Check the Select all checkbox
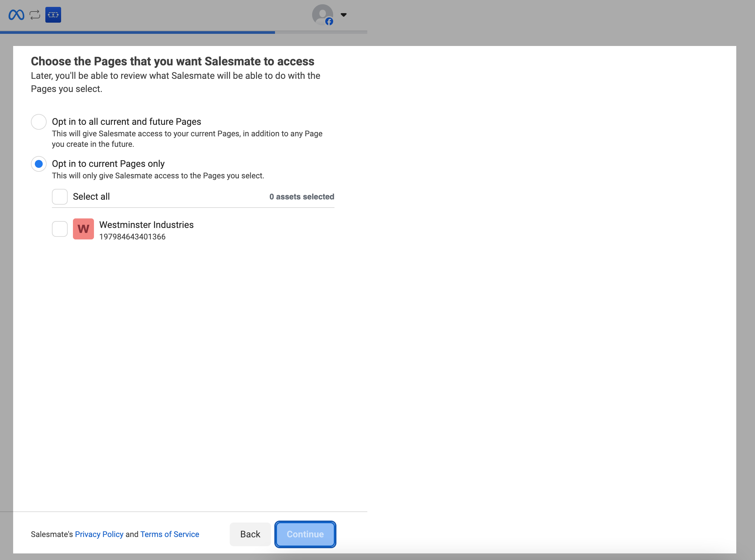Image resolution: width=755 pixels, height=560 pixels. [x=60, y=197]
